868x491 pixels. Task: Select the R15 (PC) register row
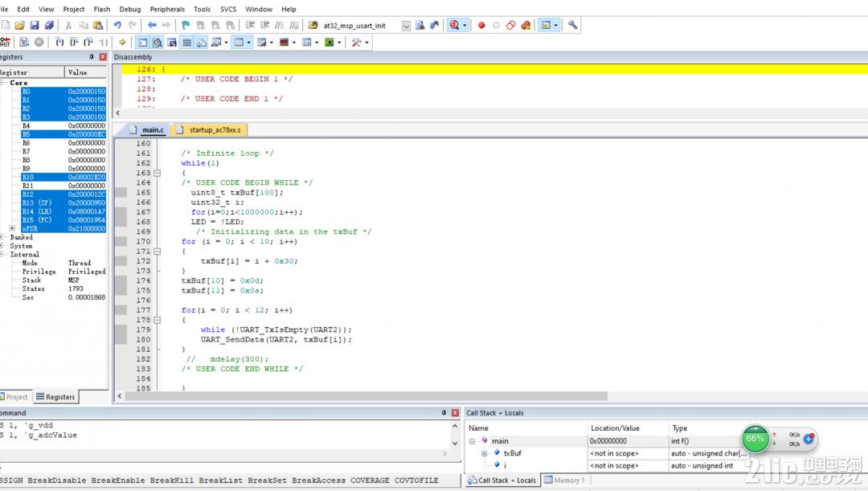[63, 220]
